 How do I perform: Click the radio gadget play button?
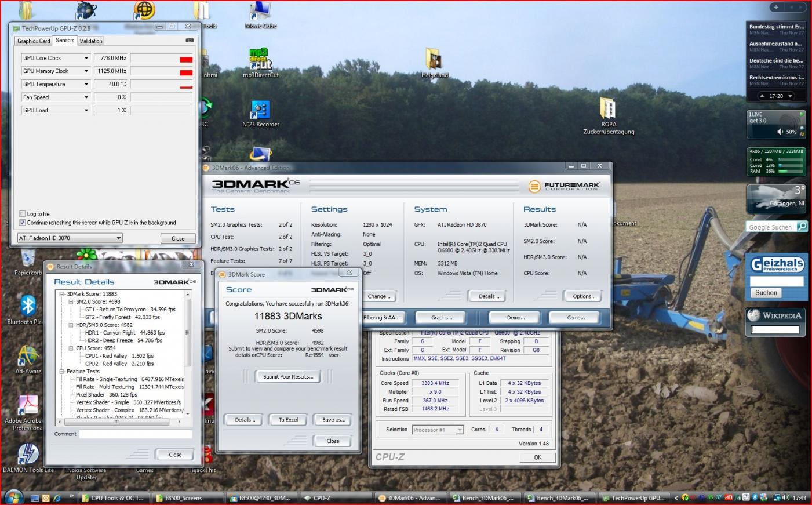coord(802,114)
